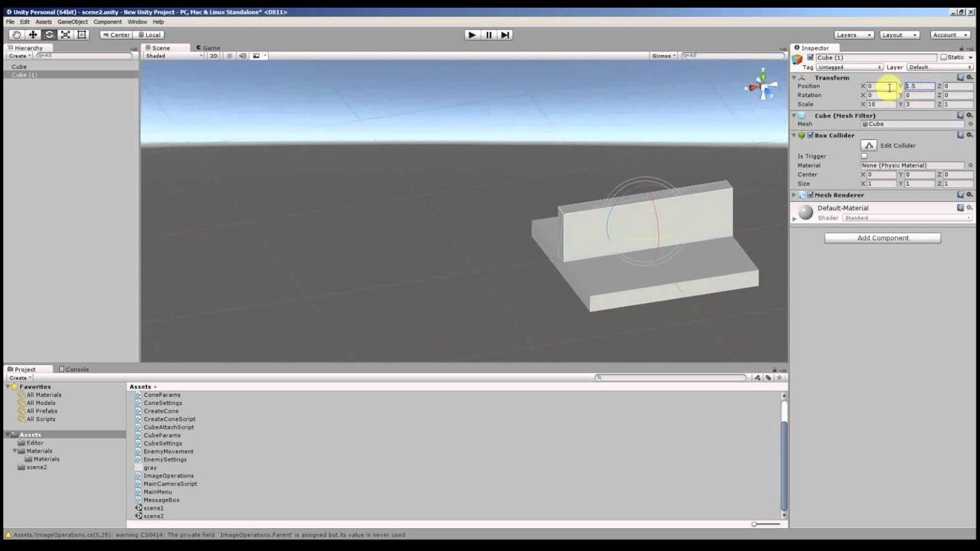Select Cube in the Hierarchy
Viewport: 980px width, 551px height.
click(x=19, y=67)
